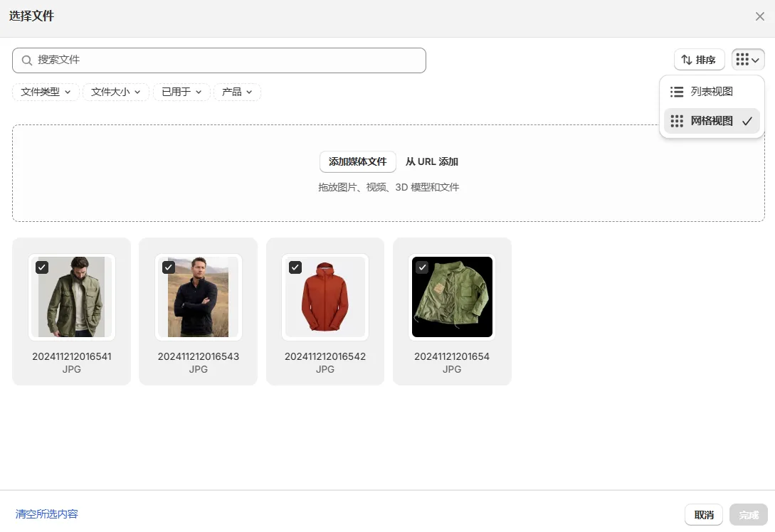Click the sort arrows icon
Image resolution: width=775 pixels, height=532 pixels.
[687, 60]
